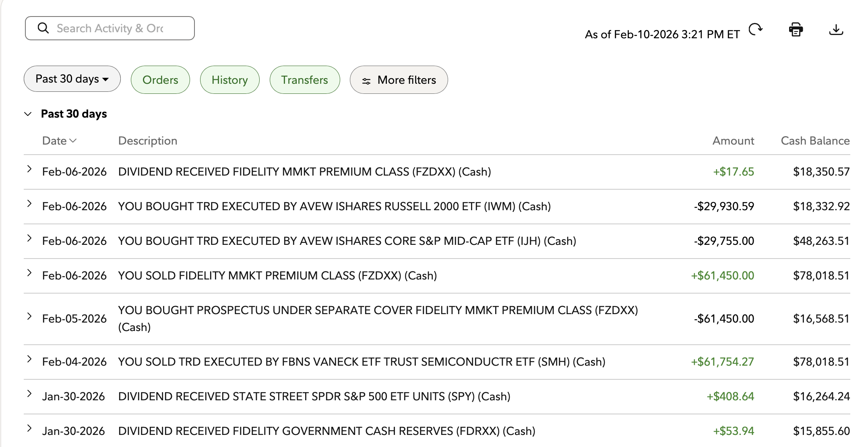Click the download activity icon

click(x=836, y=29)
